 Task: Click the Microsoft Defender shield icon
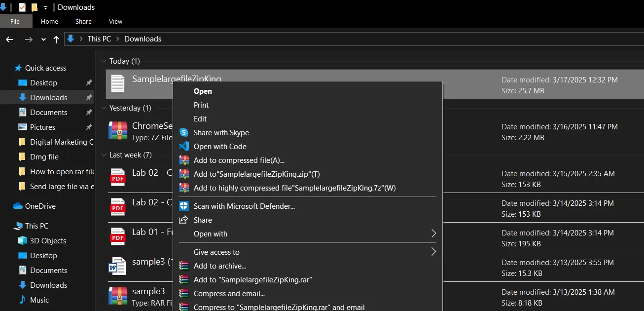point(184,206)
